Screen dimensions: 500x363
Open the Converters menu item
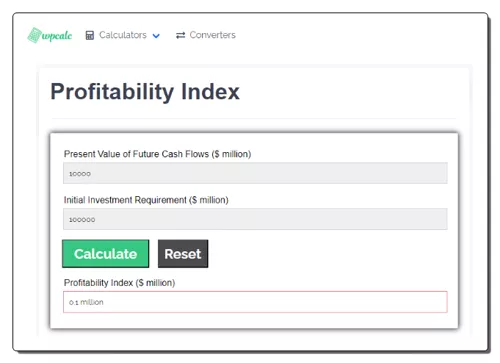[212, 35]
